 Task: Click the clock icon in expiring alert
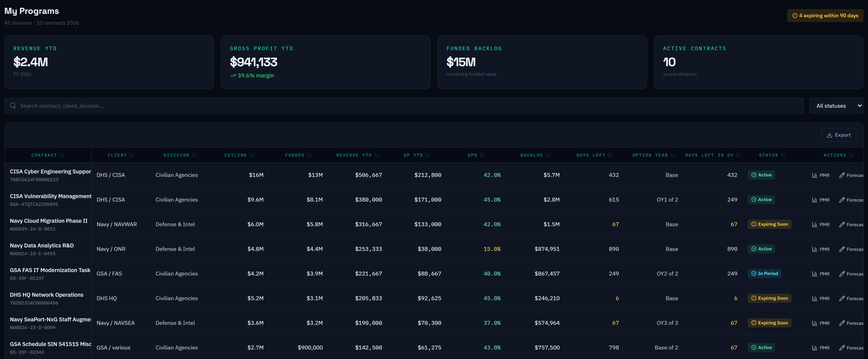[x=795, y=16]
